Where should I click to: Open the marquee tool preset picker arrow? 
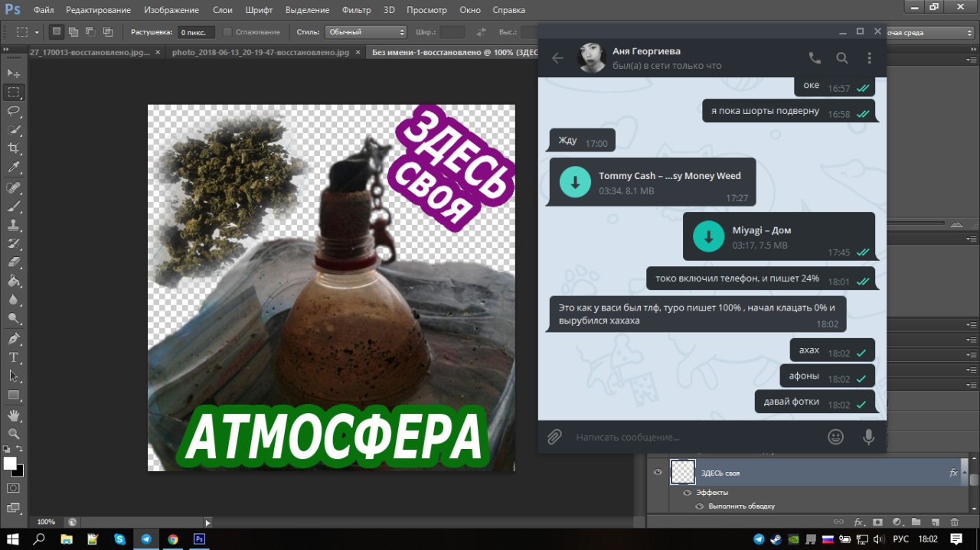[37, 32]
